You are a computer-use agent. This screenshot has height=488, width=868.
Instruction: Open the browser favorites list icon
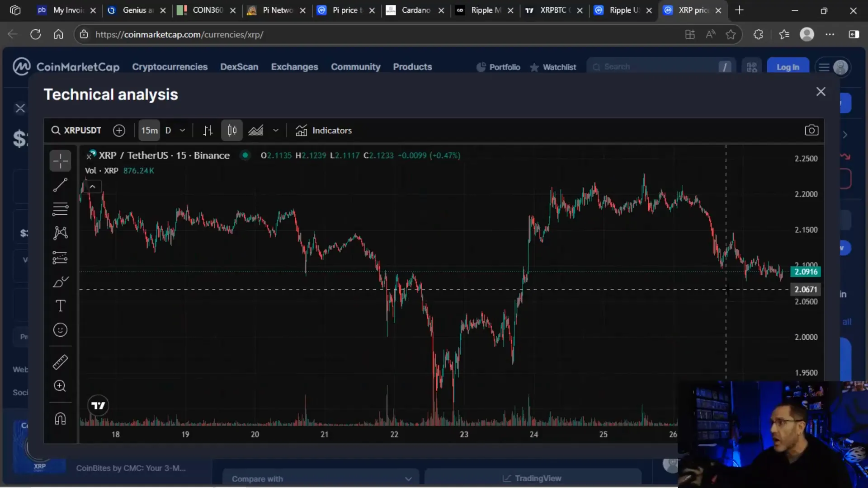click(784, 34)
